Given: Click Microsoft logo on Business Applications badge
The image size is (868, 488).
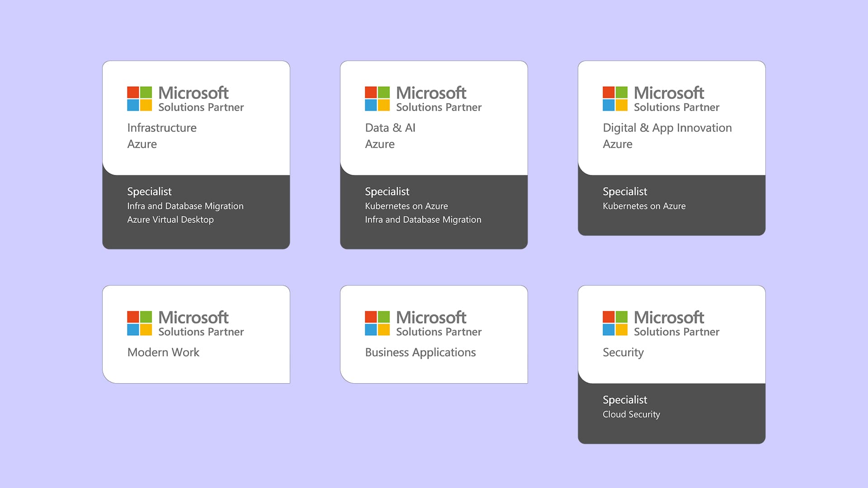Looking at the screenshot, I should (x=377, y=323).
